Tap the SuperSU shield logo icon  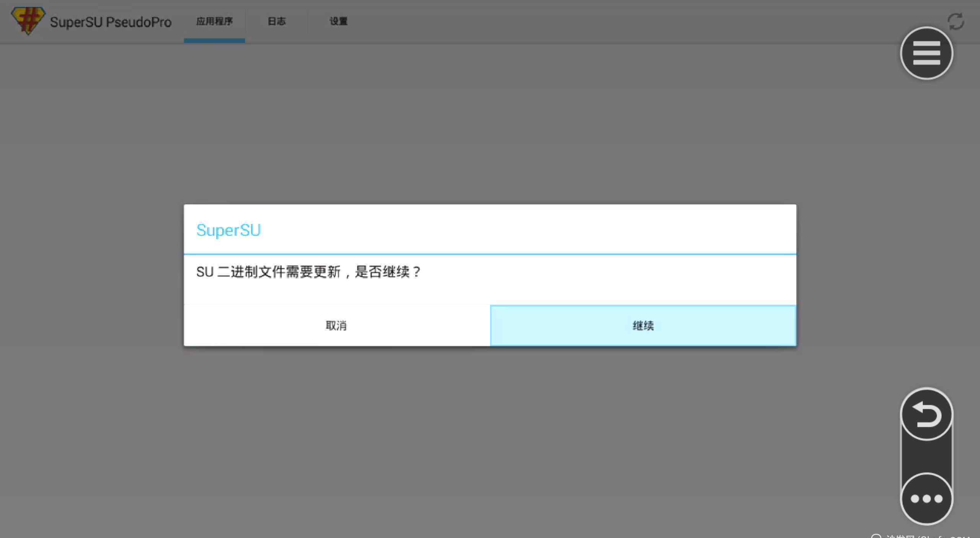(x=28, y=21)
